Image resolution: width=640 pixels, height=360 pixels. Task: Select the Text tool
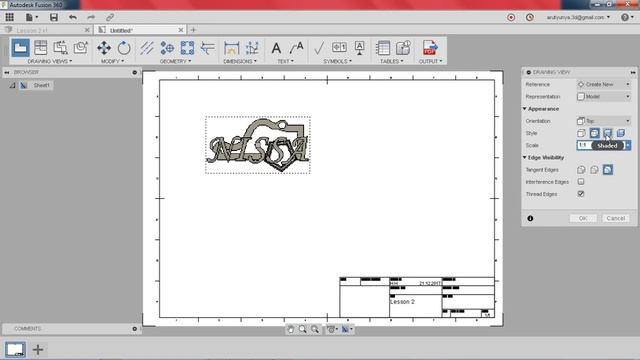pos(276,48)
